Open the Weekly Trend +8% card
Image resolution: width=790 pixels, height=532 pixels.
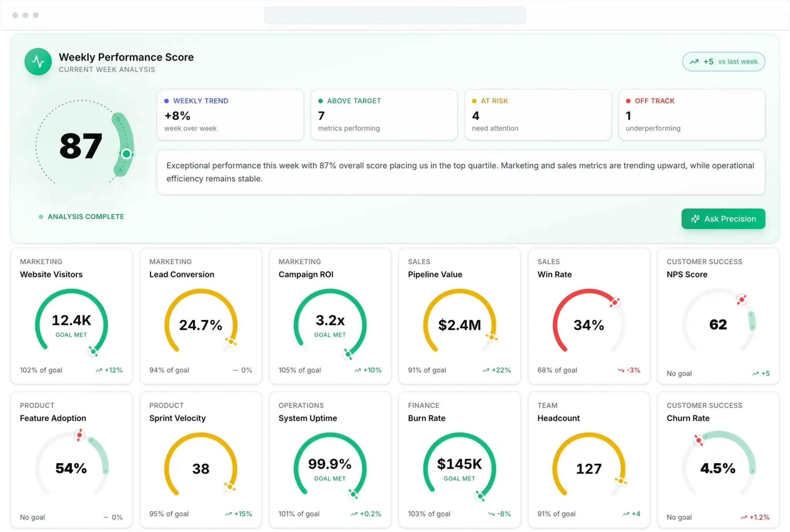tap(230, 115)
